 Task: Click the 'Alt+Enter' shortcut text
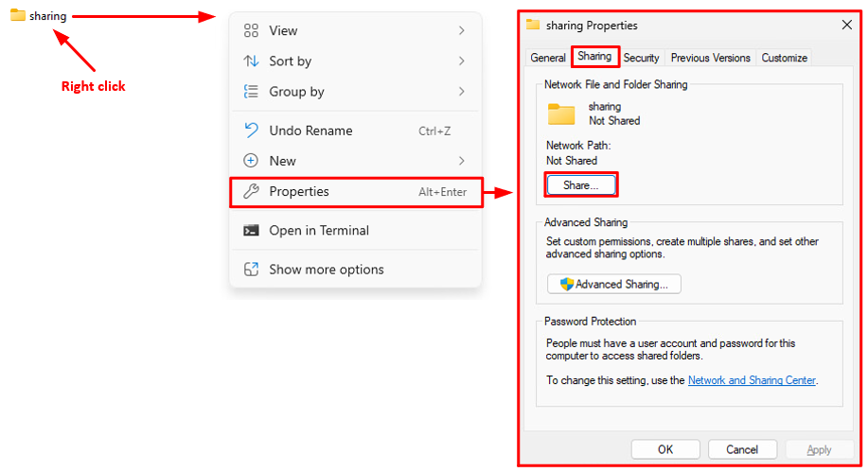[442, 192]
